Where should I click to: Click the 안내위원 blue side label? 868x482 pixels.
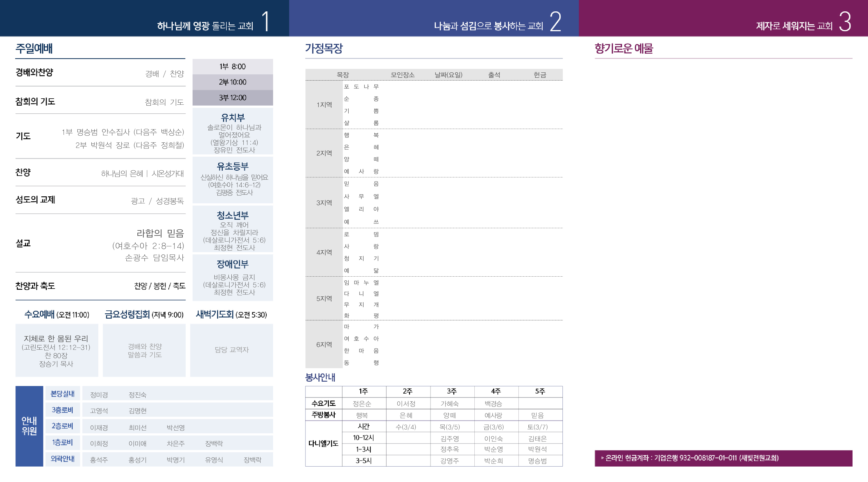point(29,426)
